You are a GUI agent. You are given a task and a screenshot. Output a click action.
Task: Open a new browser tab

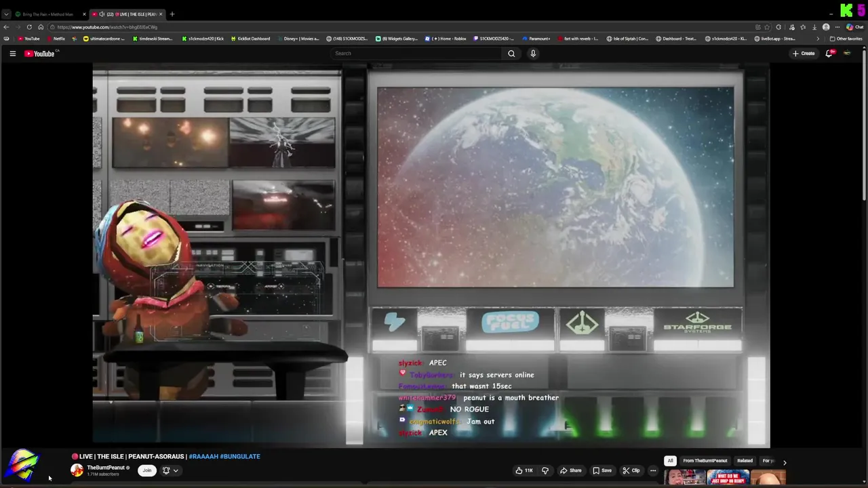[172, 14]
